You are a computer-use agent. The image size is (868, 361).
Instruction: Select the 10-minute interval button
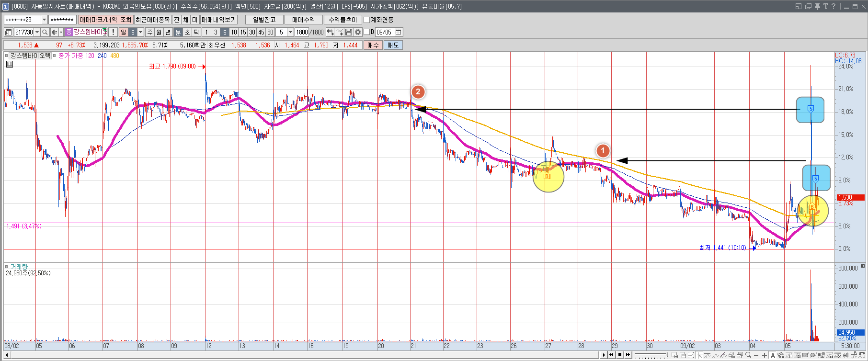click(x=234, y=32)
